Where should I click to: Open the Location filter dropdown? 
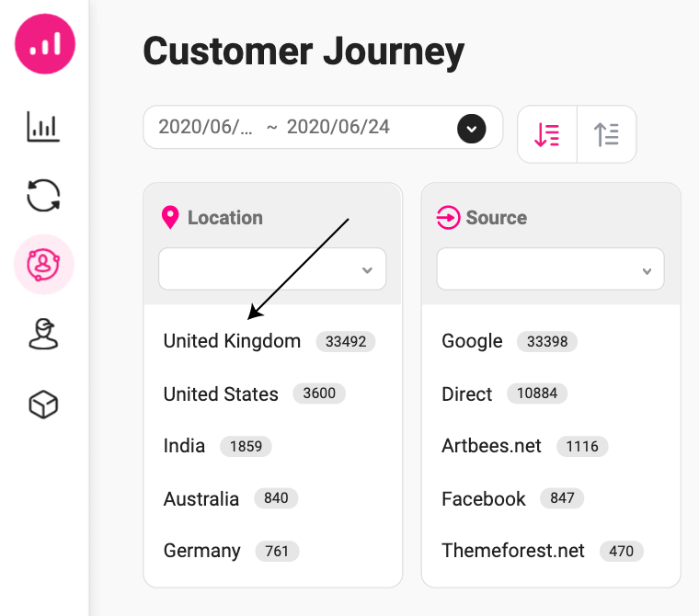[x=272, y=269]
